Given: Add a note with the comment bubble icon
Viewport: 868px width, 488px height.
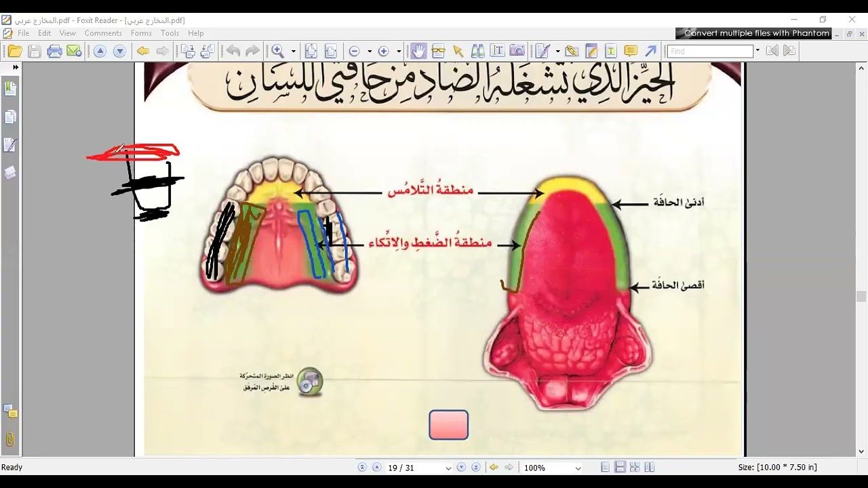Looking at the screenshot, I should [x=630, y=51].
